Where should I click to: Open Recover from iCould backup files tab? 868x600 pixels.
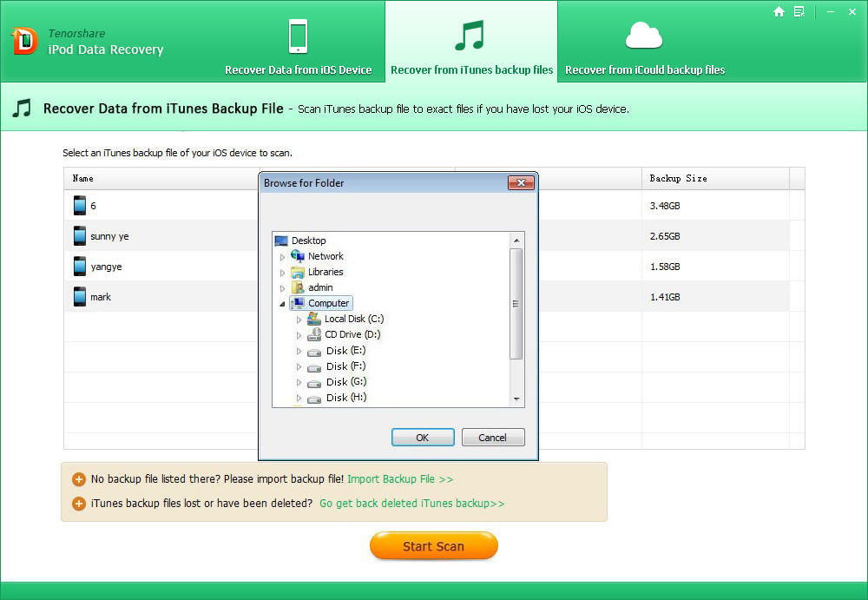(x=644, y=50)
